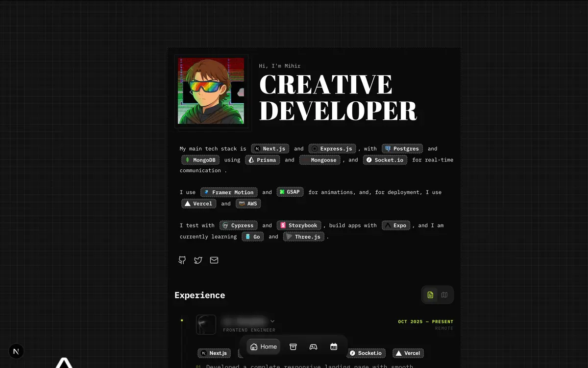The width and height of the screenshot is (588, 368).
Task: Click the AWS badge
Action: point(248,204)
